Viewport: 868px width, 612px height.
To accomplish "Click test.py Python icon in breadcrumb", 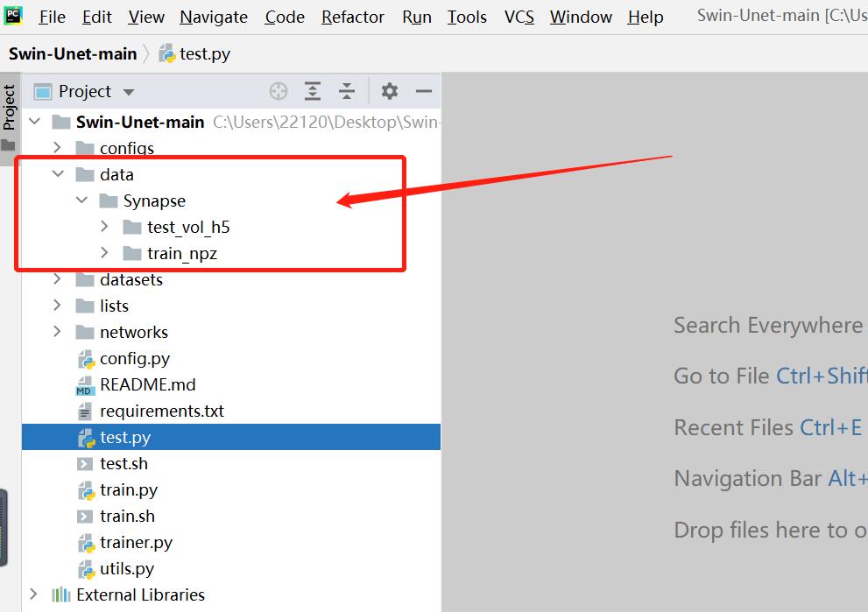I will pos(166,53).
